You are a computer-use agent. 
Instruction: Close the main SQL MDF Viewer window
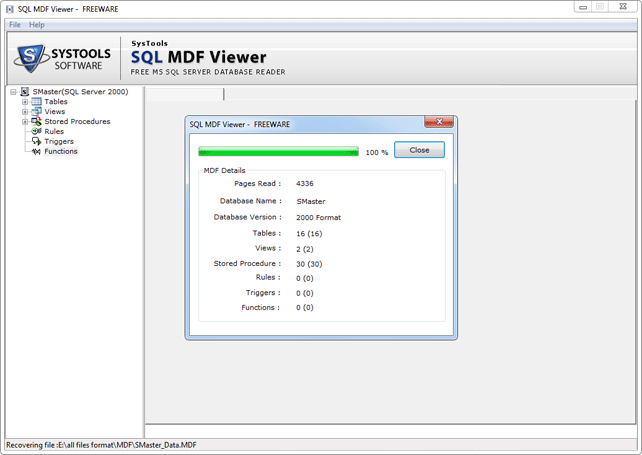click(x=623, y=7)
